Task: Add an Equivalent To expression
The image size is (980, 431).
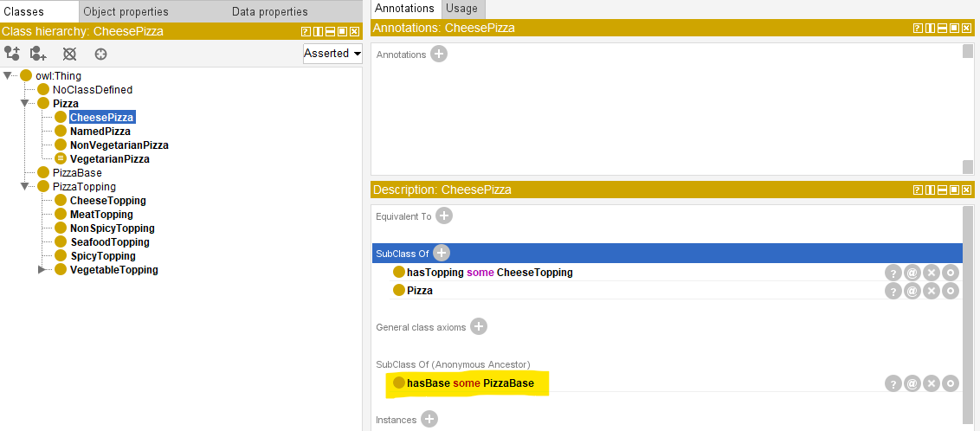Action: (444, 216)
